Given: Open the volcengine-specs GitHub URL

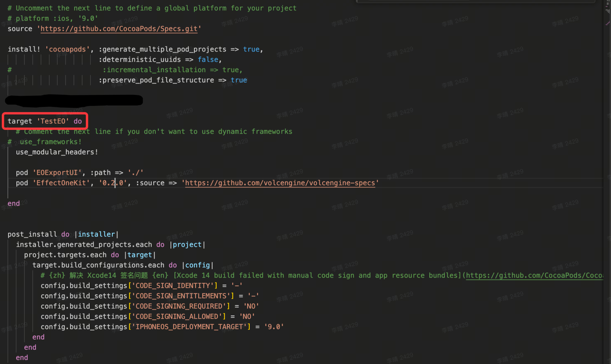Looking at the screenshot, I should point(280,183).
